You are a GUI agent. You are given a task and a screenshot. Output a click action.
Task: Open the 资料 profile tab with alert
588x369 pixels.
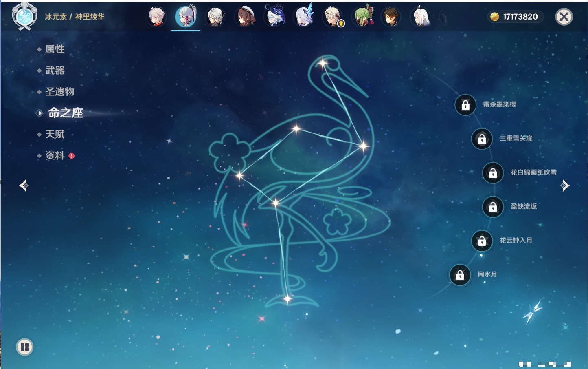pos(55,155)
